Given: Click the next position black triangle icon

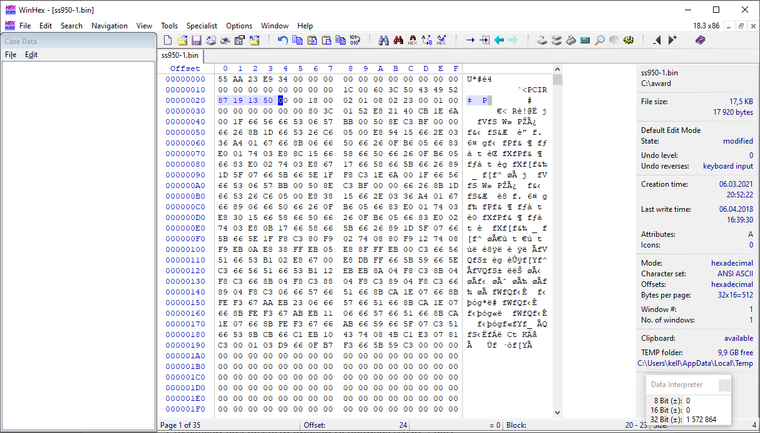Looking at the screenshot, I should (x=672, y=40).
